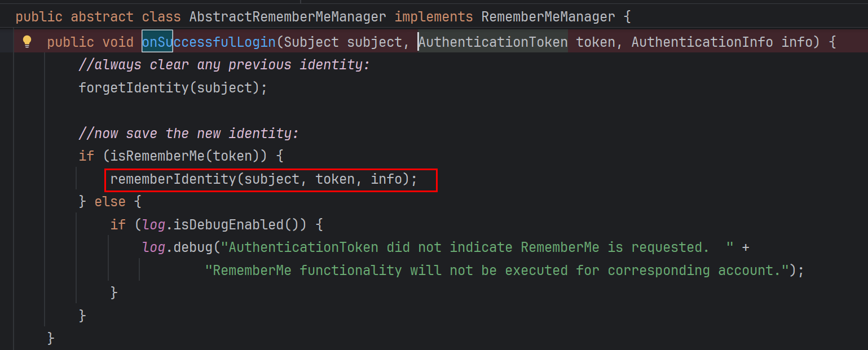868x350 pixels.
Task: Click the AuthenticationToken parameter type
Action: (x=492, y=42)
